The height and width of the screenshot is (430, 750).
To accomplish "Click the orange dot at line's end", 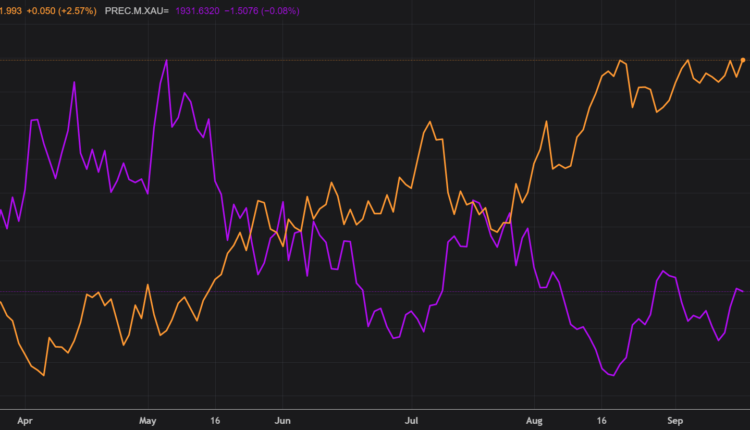I will pyautogui.click(x=742, y=61).
